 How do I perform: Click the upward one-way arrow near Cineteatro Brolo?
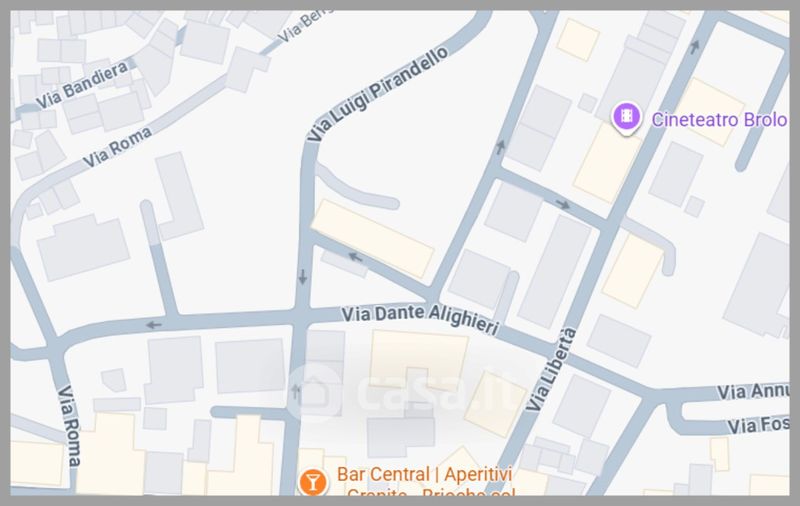click(x=694, y=47)
